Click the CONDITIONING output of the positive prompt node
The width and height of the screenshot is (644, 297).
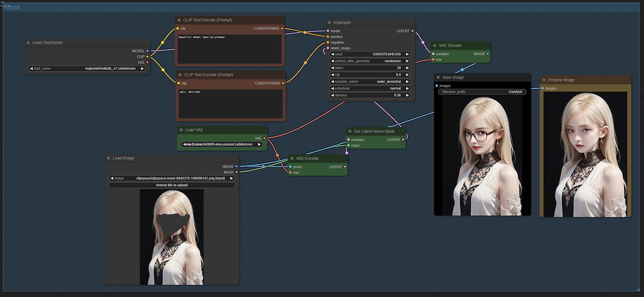click(282, 29)
